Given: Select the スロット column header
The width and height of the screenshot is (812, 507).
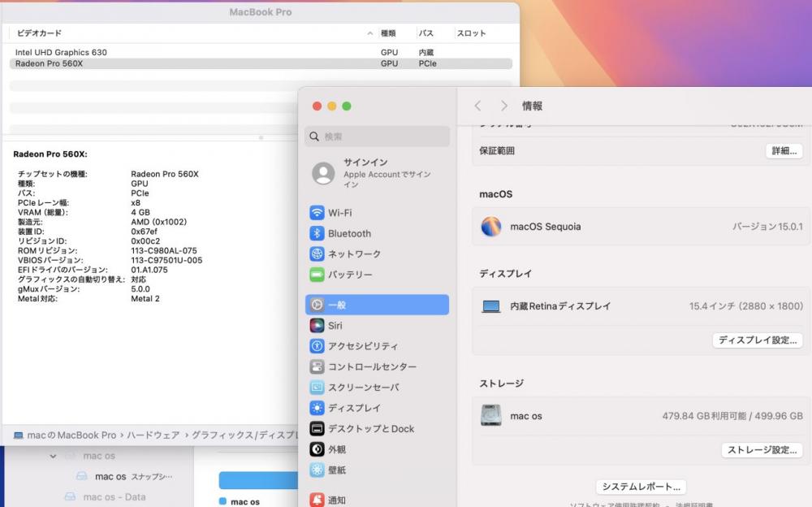Looking at the screenshot, I should pyautogui.click(x=471, y=33).
